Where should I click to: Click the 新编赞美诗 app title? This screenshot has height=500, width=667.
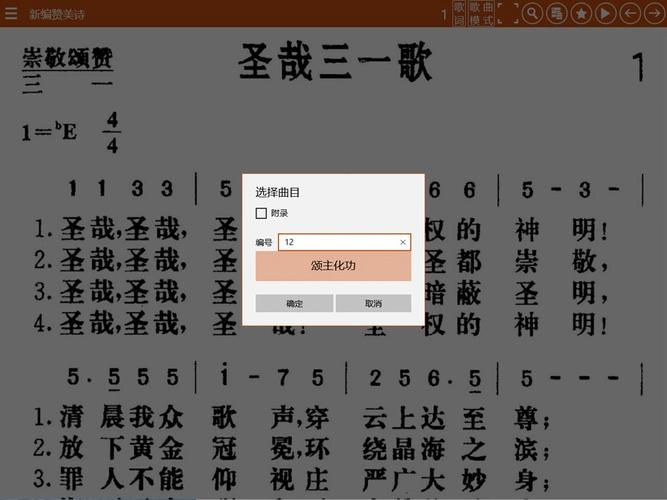57,14
